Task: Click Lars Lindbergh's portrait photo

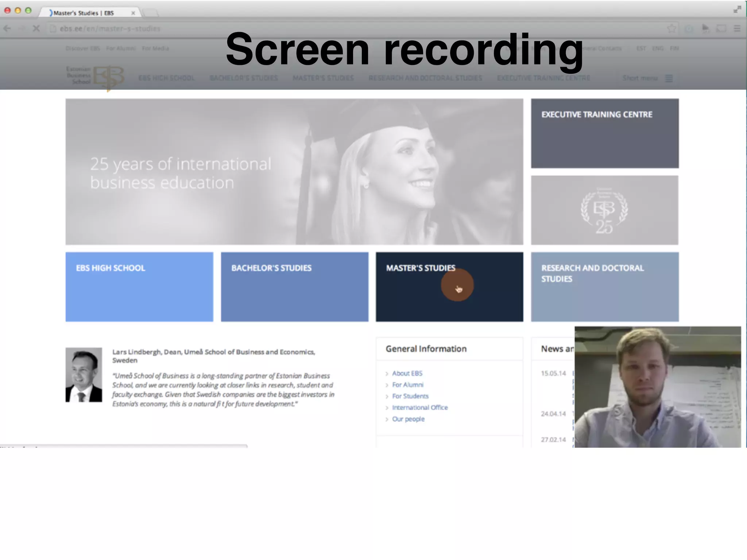Action: (84, 375)
